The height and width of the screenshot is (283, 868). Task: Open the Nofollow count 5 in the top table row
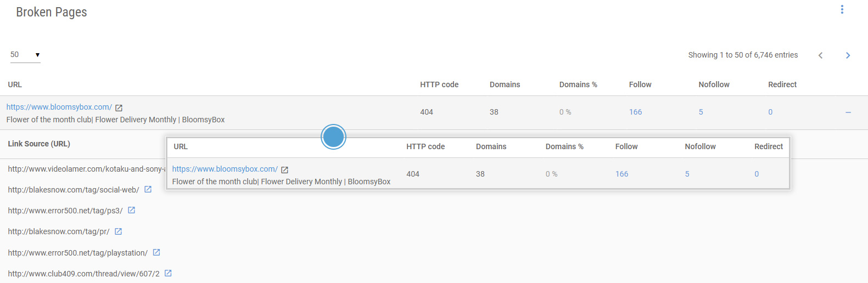[x=701, y=112]
